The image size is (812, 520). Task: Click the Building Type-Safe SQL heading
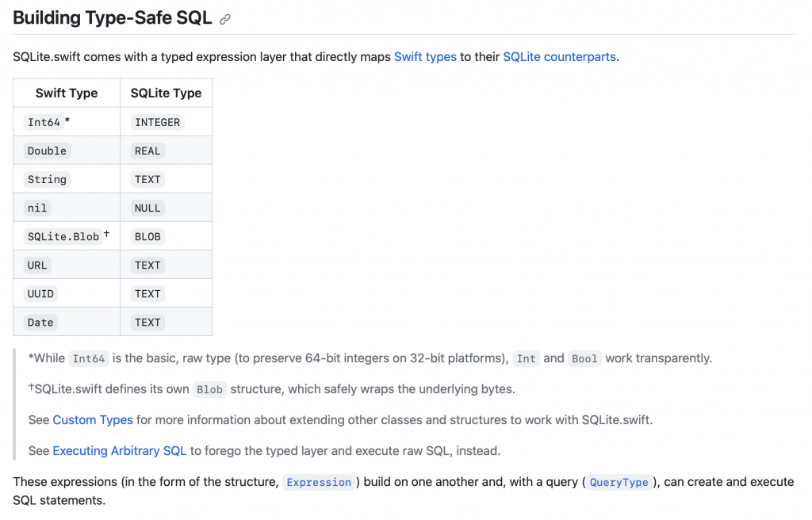[113, 17]
